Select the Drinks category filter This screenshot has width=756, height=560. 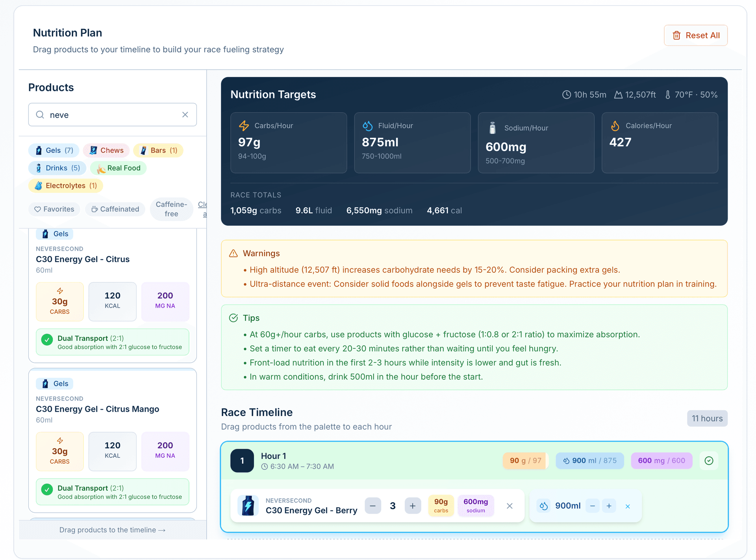coord(57,168)
